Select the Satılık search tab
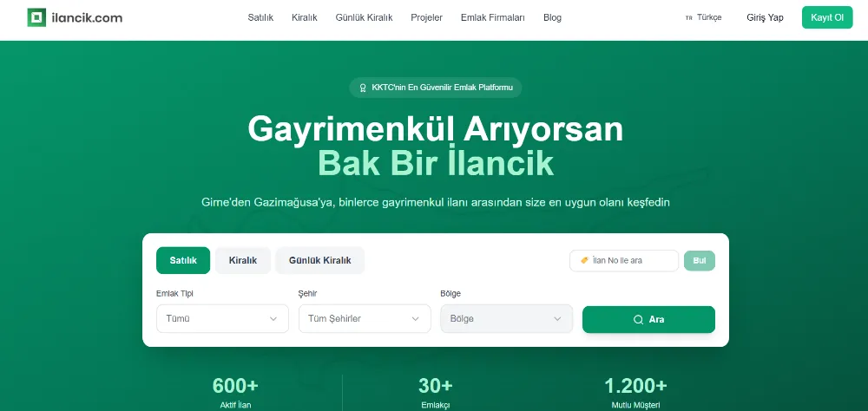The width and height of the screenshot is (868, 411). (x=183, y=260)
